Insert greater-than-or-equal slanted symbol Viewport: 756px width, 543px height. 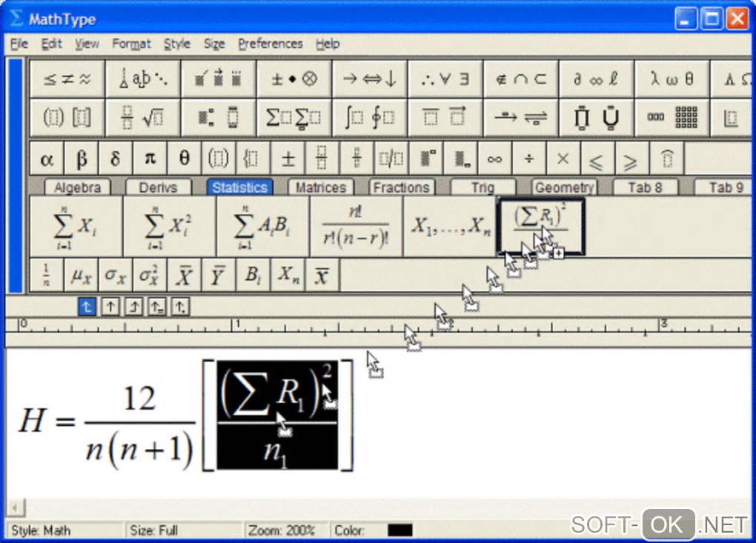(631, 158)
